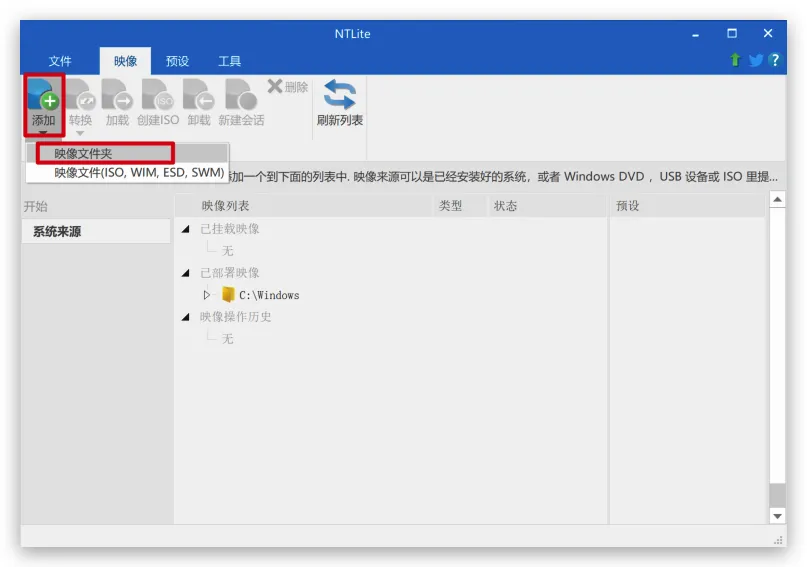807x567 pixels.
Task: Choose 映像文件夹 from the dropdown menu
Action: (x=127, y=153)
